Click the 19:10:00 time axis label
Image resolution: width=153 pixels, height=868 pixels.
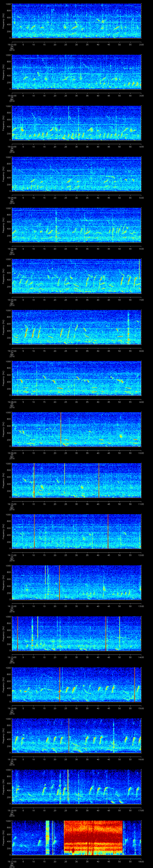point(12,504)
